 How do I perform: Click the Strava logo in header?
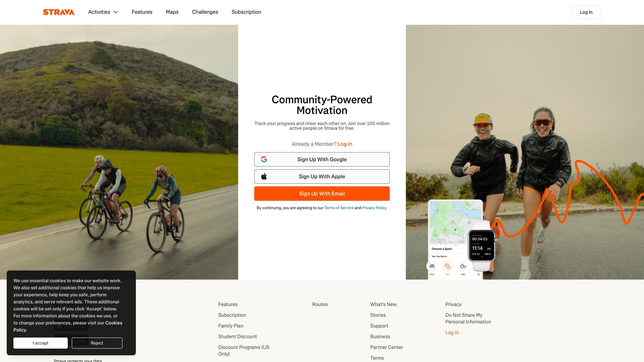(x=59, y=12)
